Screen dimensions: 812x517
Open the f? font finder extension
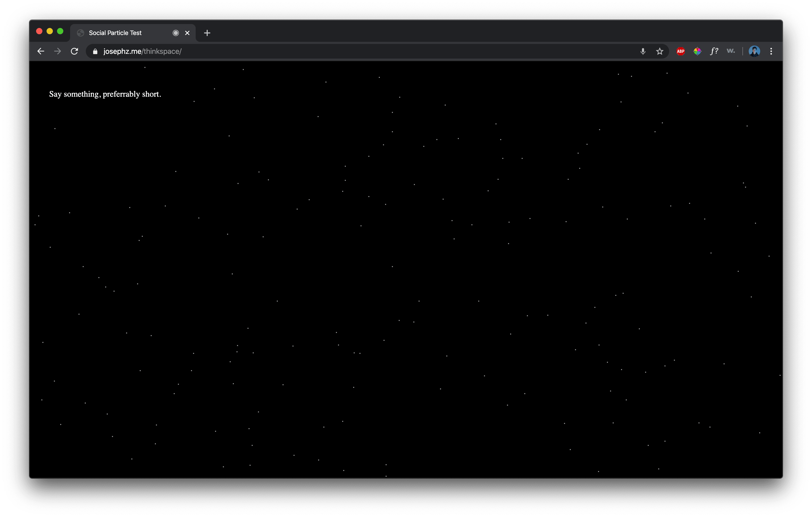coord(714,51)
